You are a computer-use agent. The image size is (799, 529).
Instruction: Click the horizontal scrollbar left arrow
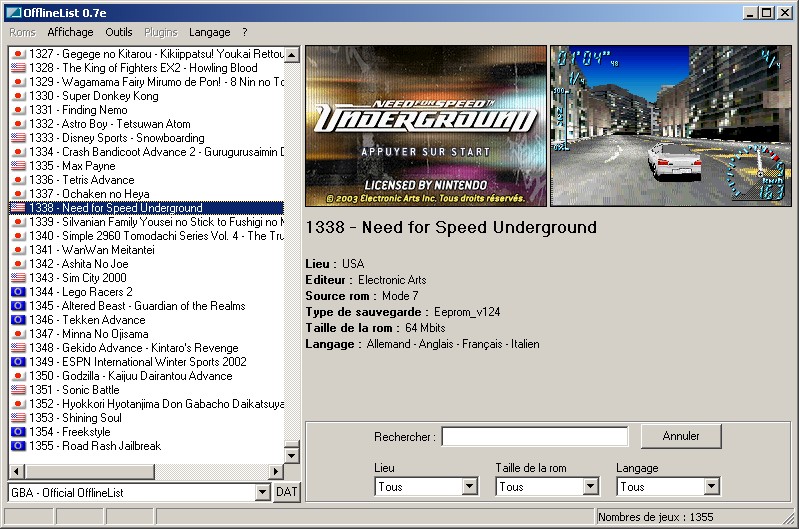tap(16, 472)
